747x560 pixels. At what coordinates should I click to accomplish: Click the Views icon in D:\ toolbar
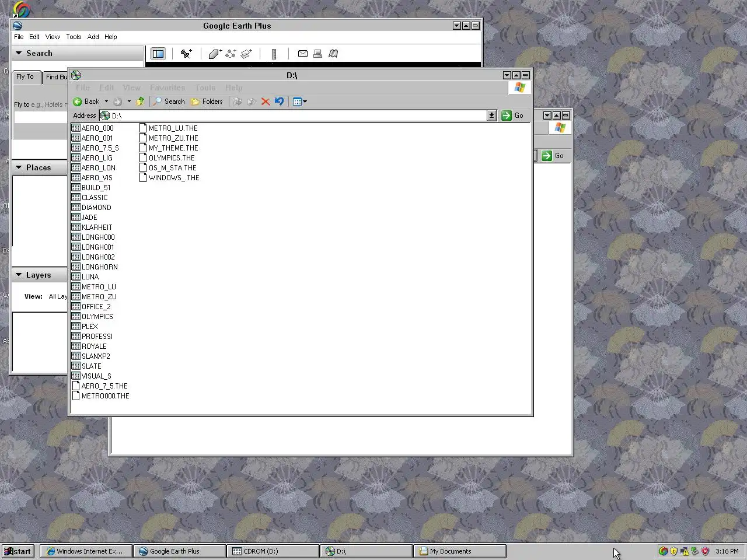point(297,101)
